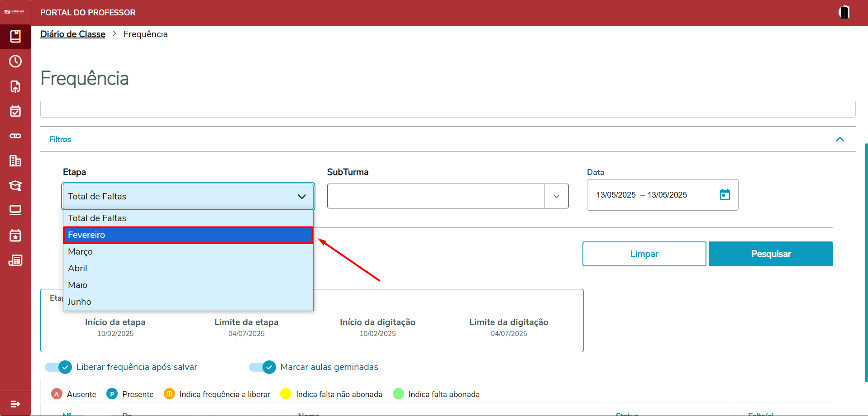Click the user profile avatar
868x416 pixels.
[844, 12]
